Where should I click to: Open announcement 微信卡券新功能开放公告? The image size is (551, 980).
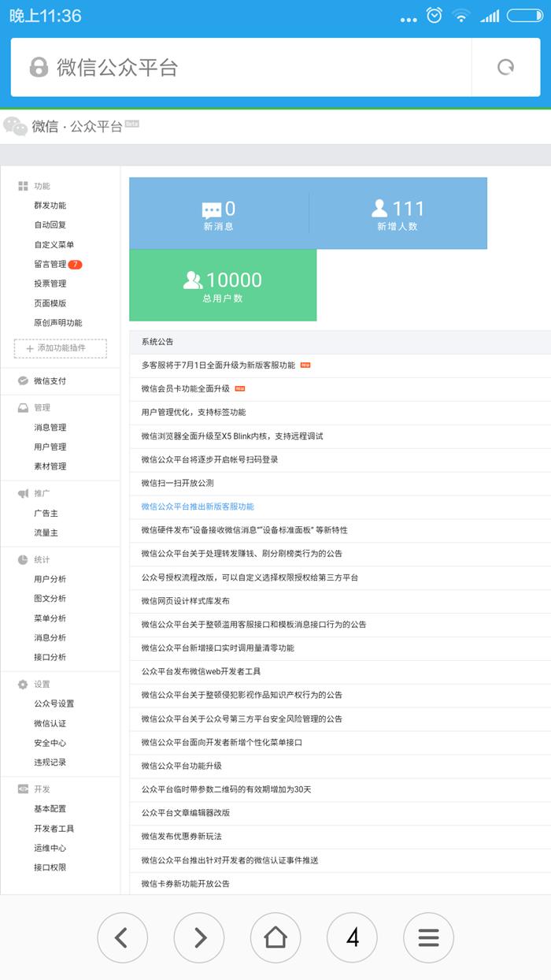186,884
